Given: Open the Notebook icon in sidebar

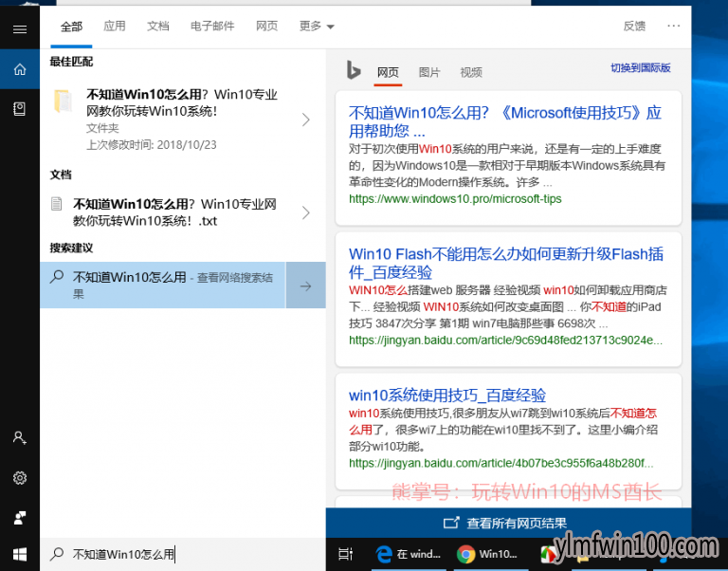Looking at the screenshot, I should coord(20,109).
